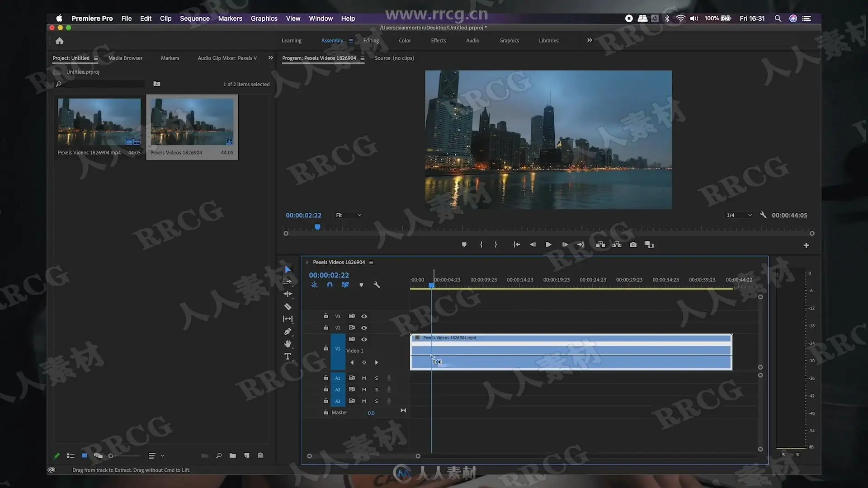This screenshot has width=868, height=488.
Task: Click Export Frame camera icon
Action: point(633,244)
